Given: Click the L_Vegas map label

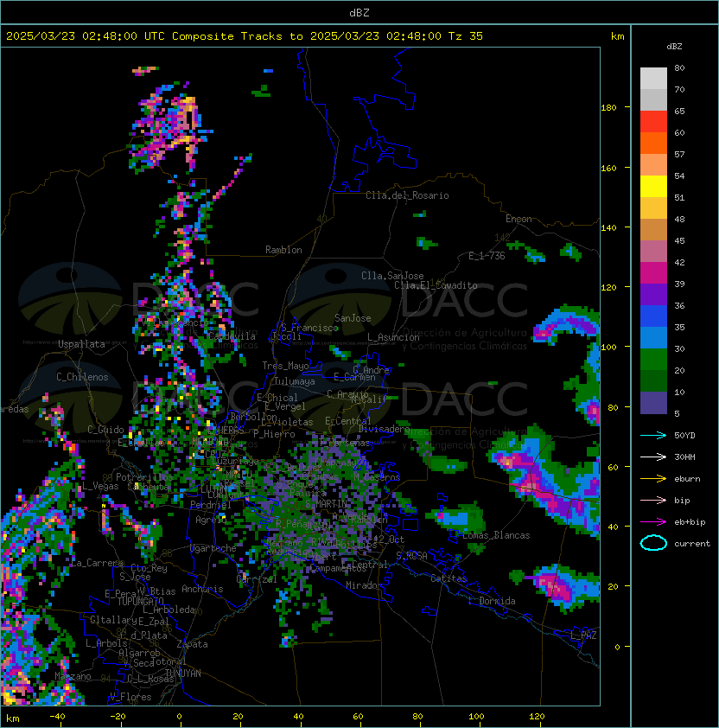Looking at the screenshot, I should pyautogui.click(x=100, y=486).
